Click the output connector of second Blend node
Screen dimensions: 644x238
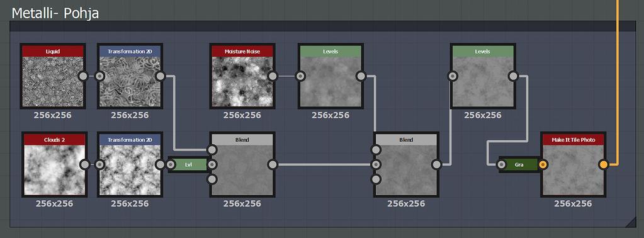click(436, 164)
